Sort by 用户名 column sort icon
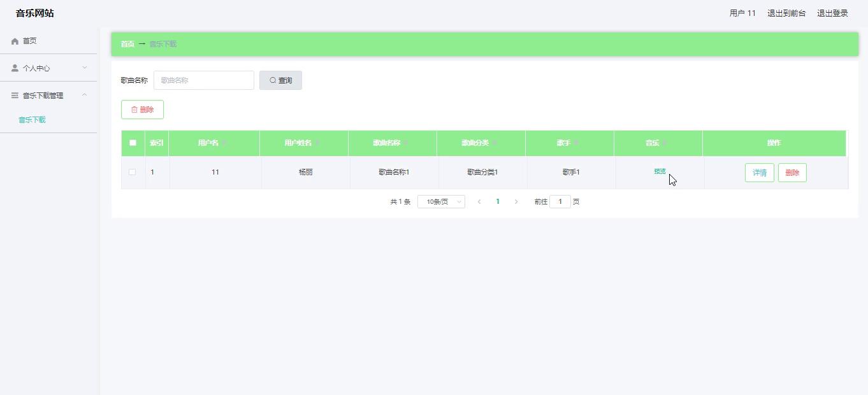Viewport: 868px width, 395px height. pyautogui.click(x=224, y=143)
